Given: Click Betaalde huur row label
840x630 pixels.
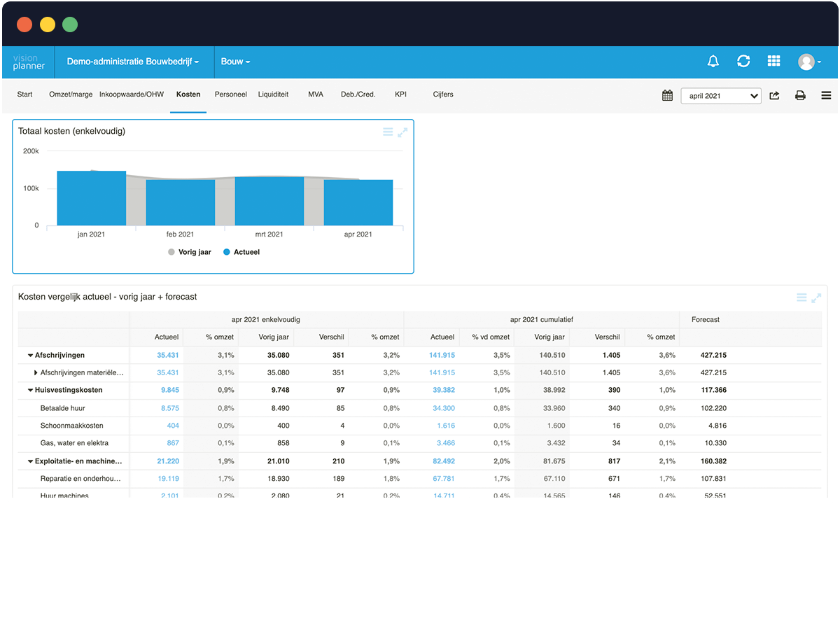Looking at the screenshot, I should (63, 408).
